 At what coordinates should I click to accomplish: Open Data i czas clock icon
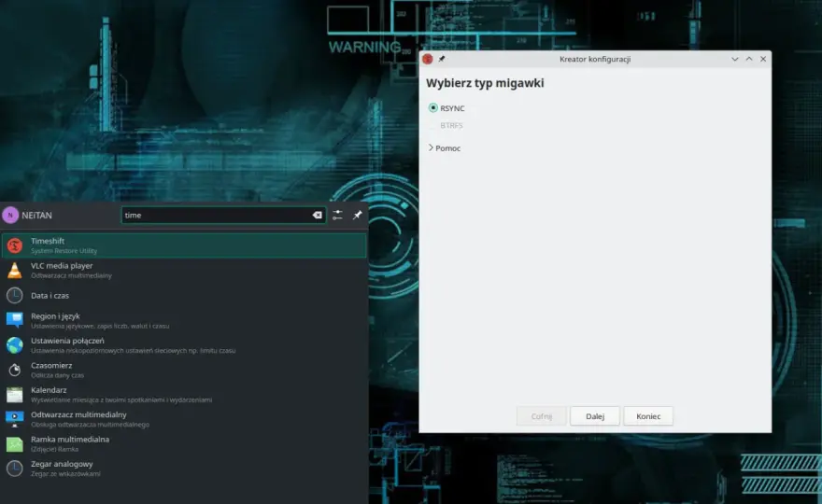point(15,296)
